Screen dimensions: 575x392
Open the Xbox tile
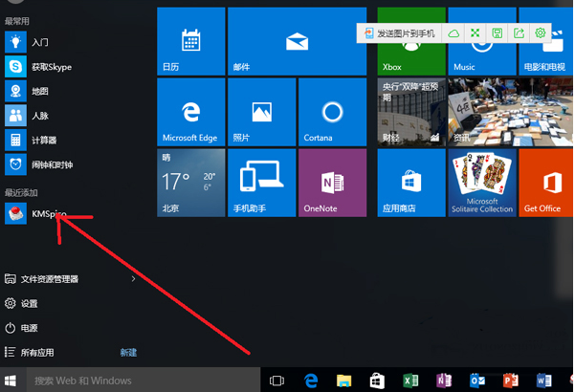(411, 60)
